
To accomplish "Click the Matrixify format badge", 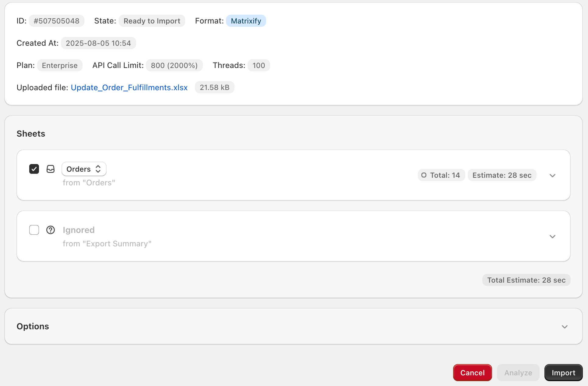I will click(246, 21).
